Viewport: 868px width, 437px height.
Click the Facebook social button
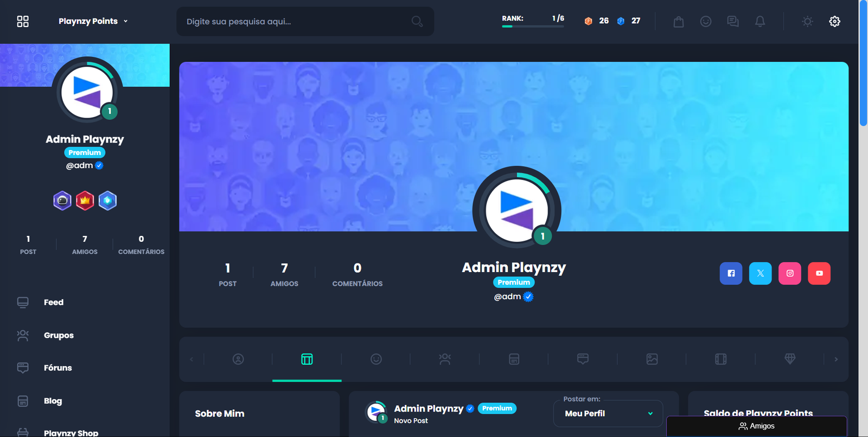(731, 273)
